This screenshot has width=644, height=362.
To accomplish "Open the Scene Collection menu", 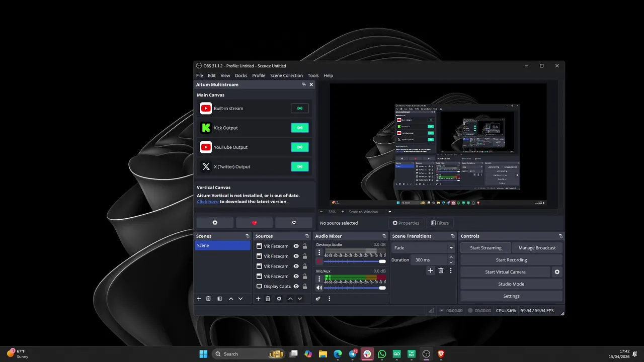I will click(x=286, y=75).
